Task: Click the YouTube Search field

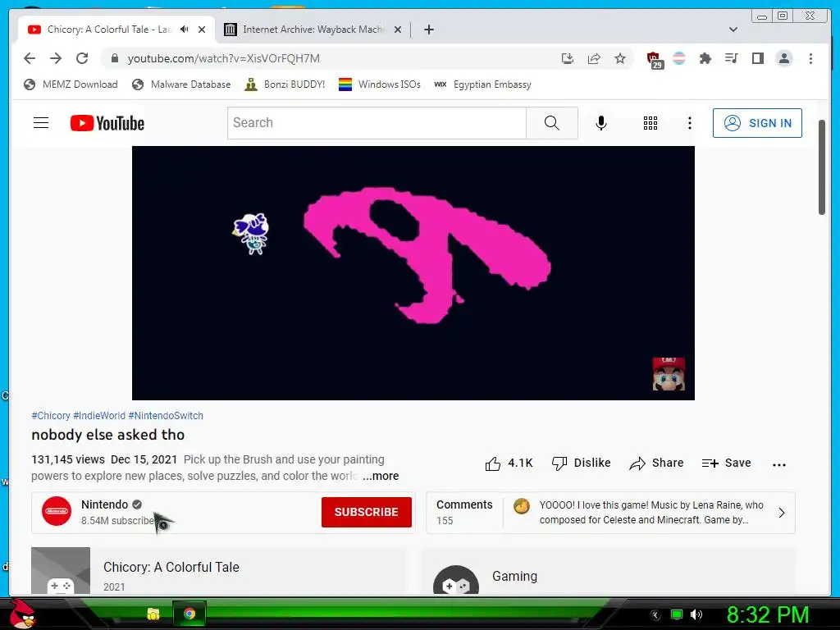Action: 377,123
